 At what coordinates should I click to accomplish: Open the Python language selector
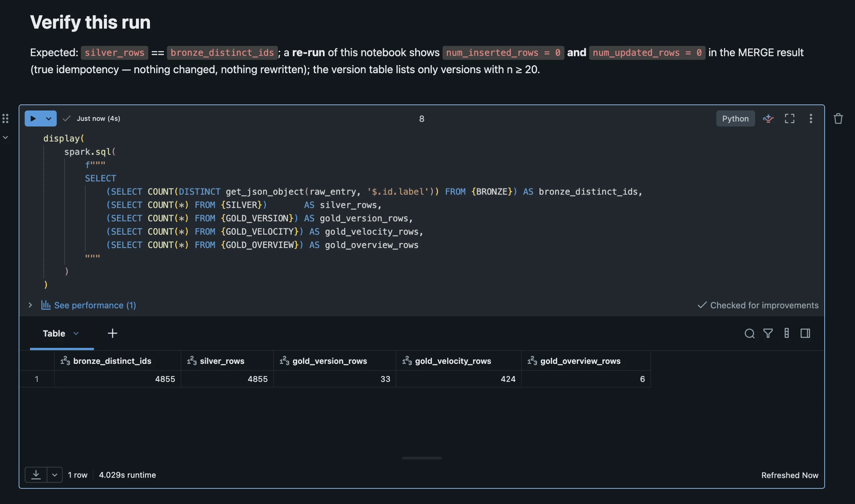click(735, 118)
